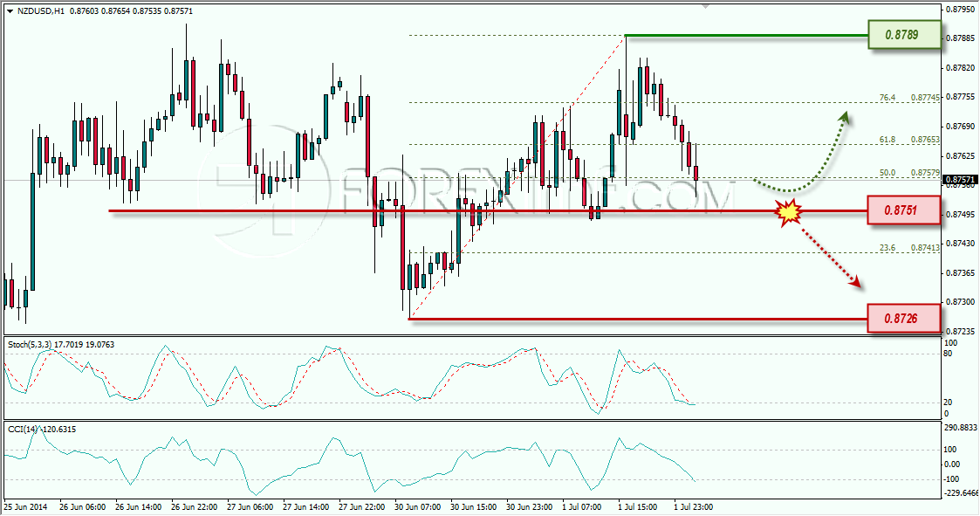Screen dimensions: 980x516
Task: Click the 0.87365 price scale value
Action: [x=959, y=272]
